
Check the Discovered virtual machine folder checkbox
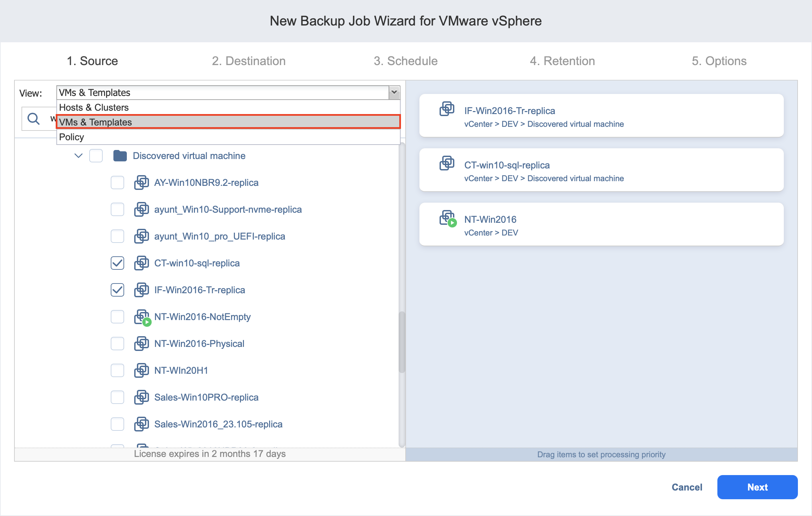tap(96, 156)
